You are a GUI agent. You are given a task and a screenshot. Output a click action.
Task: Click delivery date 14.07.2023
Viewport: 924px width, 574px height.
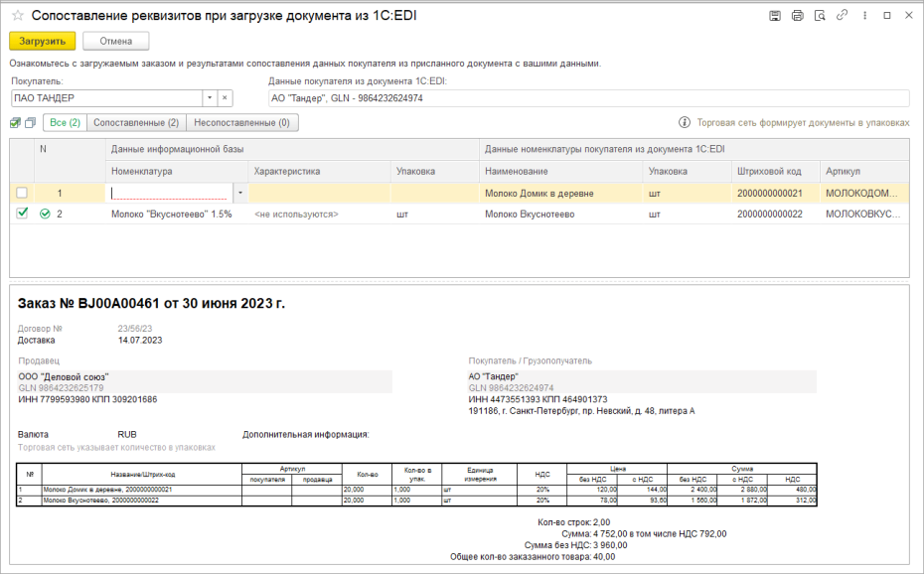tap(140, 341)
